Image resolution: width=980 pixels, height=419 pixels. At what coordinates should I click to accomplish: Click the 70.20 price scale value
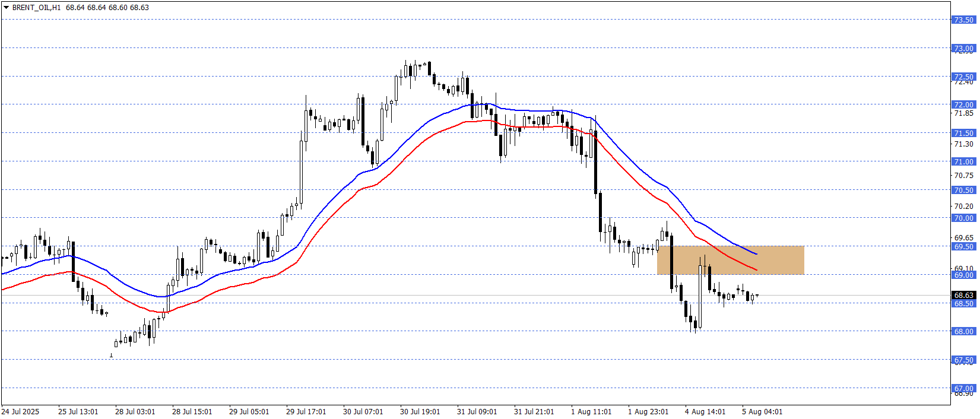pos(963,206)
